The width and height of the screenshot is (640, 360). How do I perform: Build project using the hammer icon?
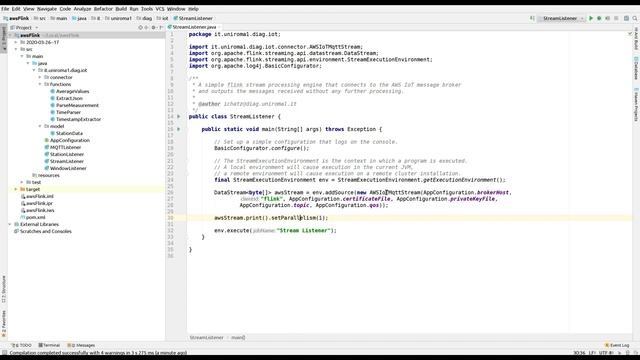pos(532,18)
